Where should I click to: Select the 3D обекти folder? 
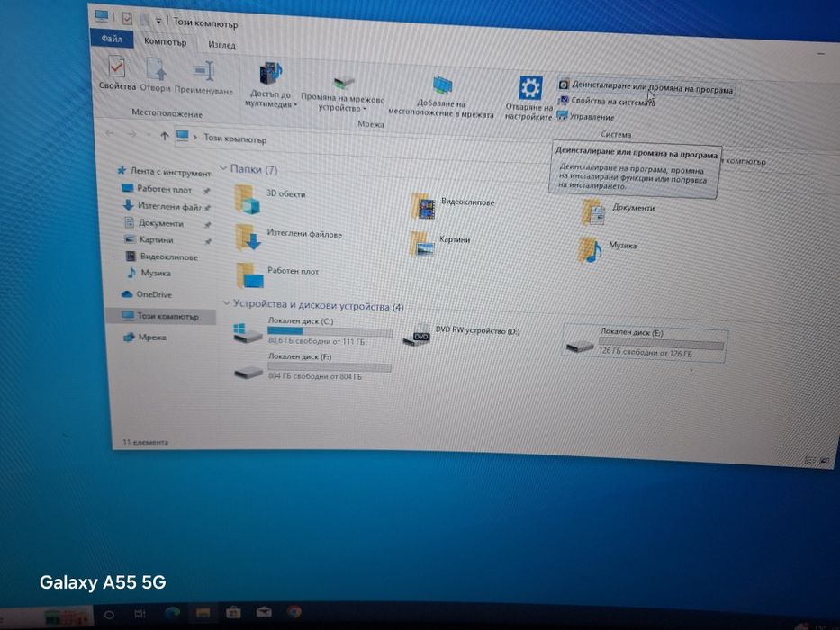[270, 198]
